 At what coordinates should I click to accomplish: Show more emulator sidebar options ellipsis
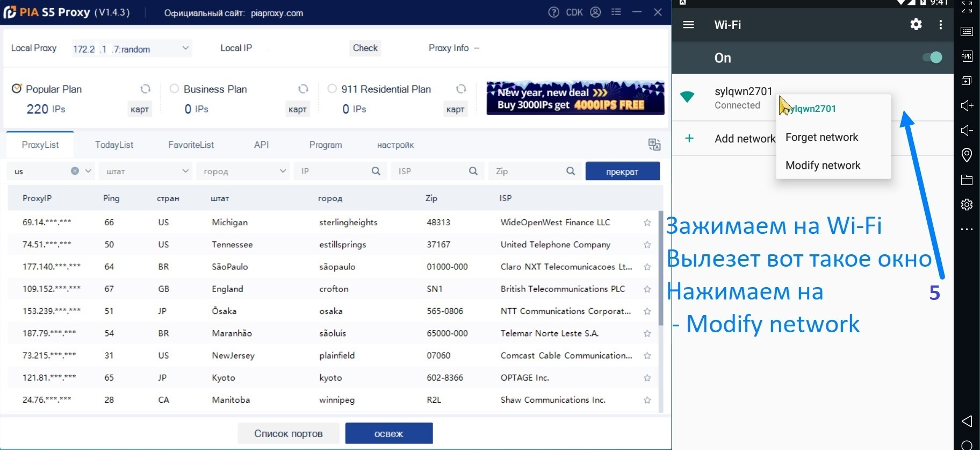(x=967, y=230)
